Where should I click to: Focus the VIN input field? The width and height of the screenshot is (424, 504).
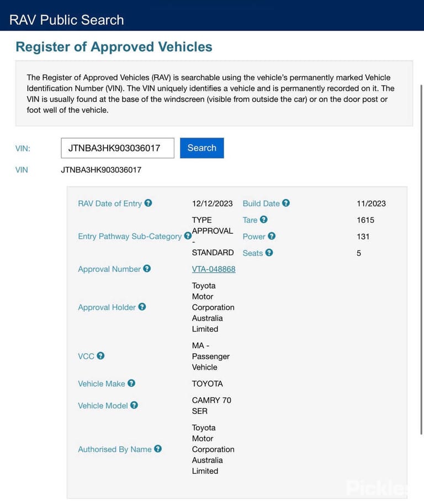pos(118,148)
